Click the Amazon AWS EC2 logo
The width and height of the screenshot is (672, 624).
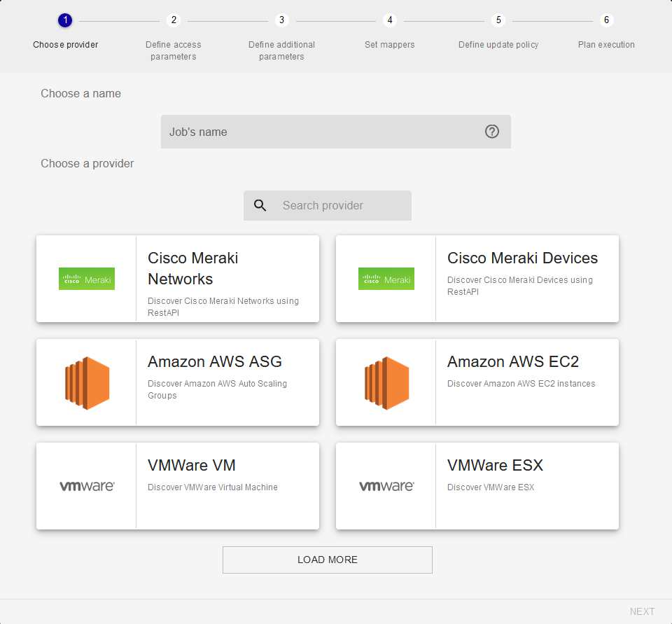(x=386, y=382)
